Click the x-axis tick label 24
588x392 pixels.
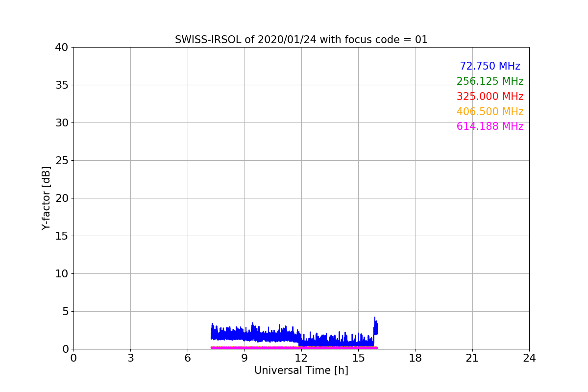pos(529,358)
